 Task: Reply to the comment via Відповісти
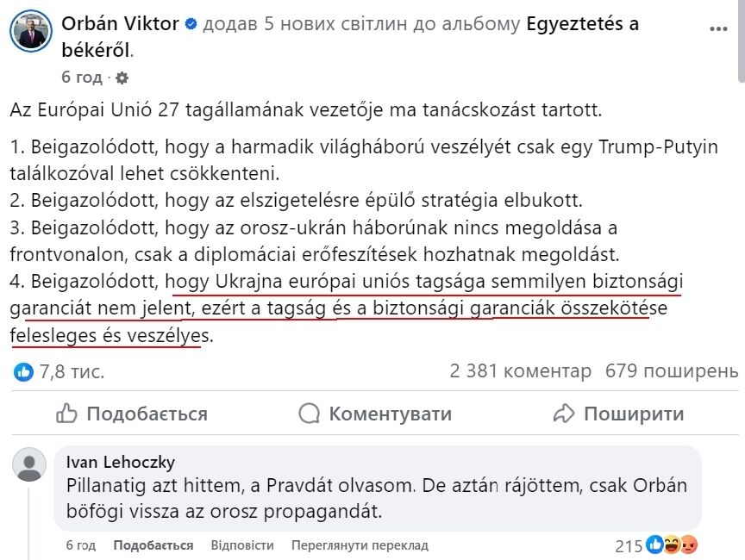pos(243,544)
